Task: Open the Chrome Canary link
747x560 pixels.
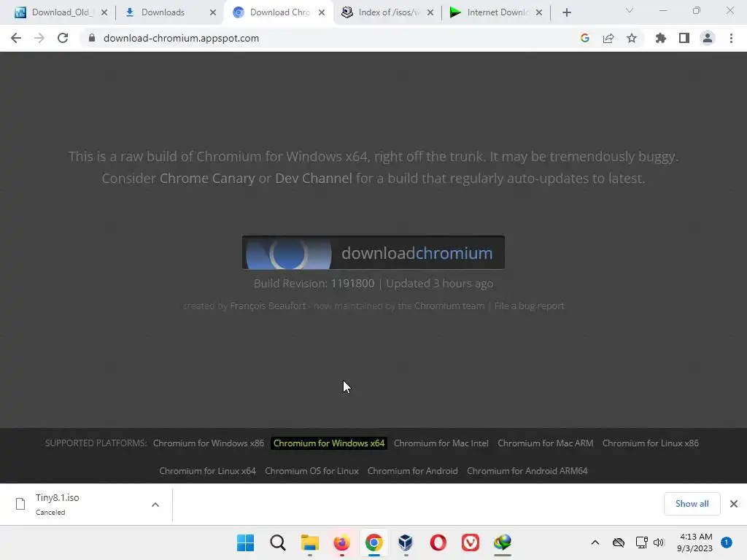Action: pyautogui.click(x=206, y=178)
